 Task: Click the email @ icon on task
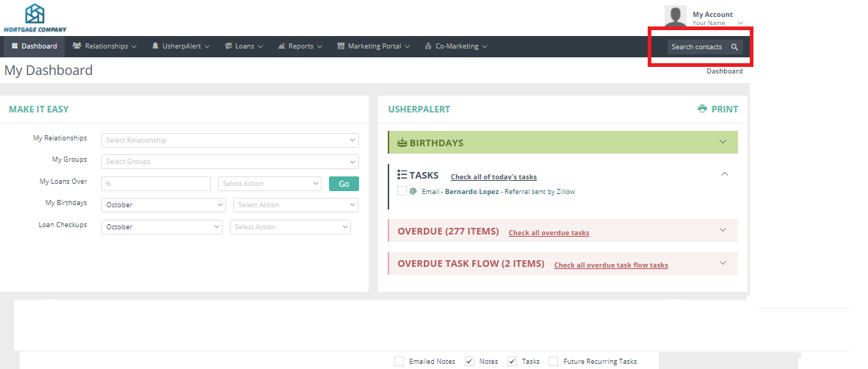(413, 191)
